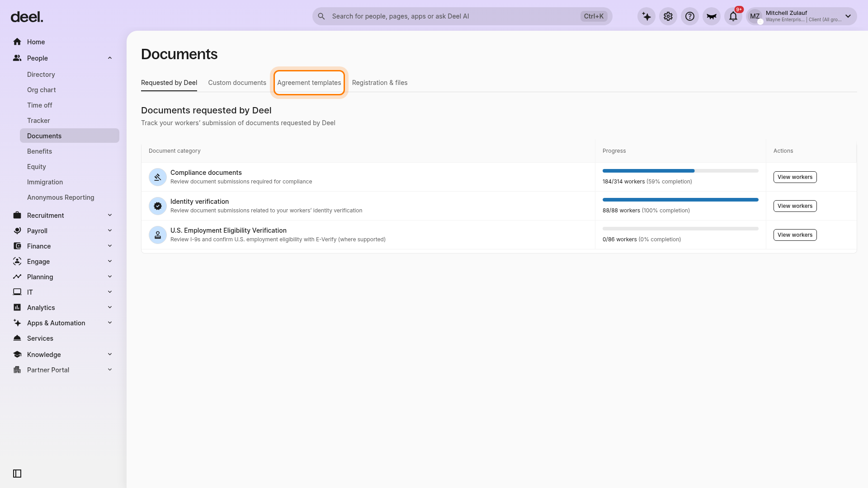Open the Mitchell Zulauf account dropdown arrow
The width and height of the screenshot is (868, 488).
tap(848, 16)
